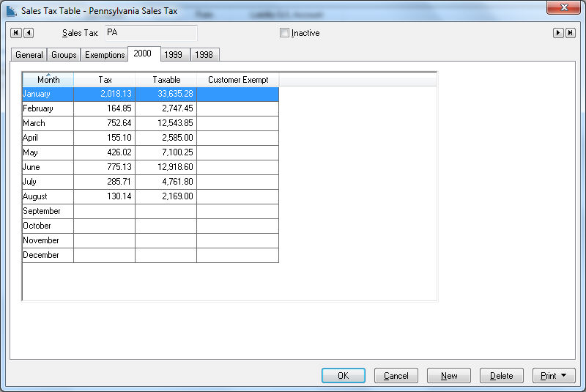
Task: Click the Sales Tax code field
Action: pyautogui.click(x=150, y=33)
